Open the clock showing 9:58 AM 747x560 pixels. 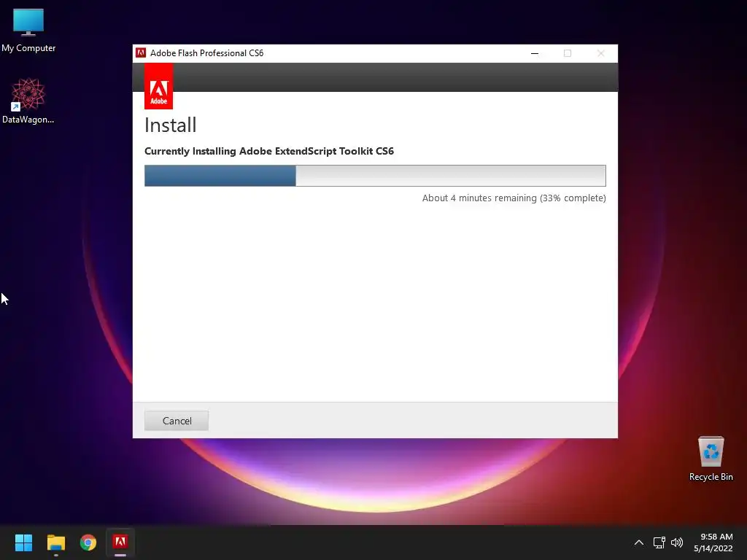click(713, 542)
